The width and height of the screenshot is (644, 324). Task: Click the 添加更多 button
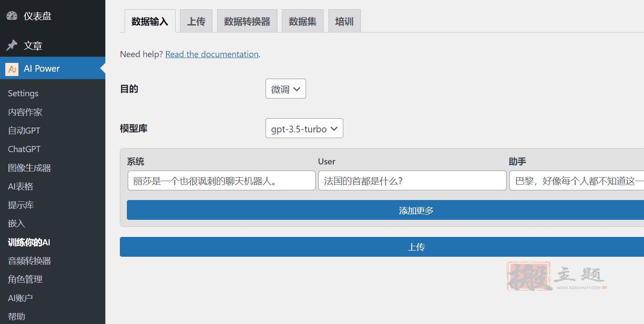385,210
